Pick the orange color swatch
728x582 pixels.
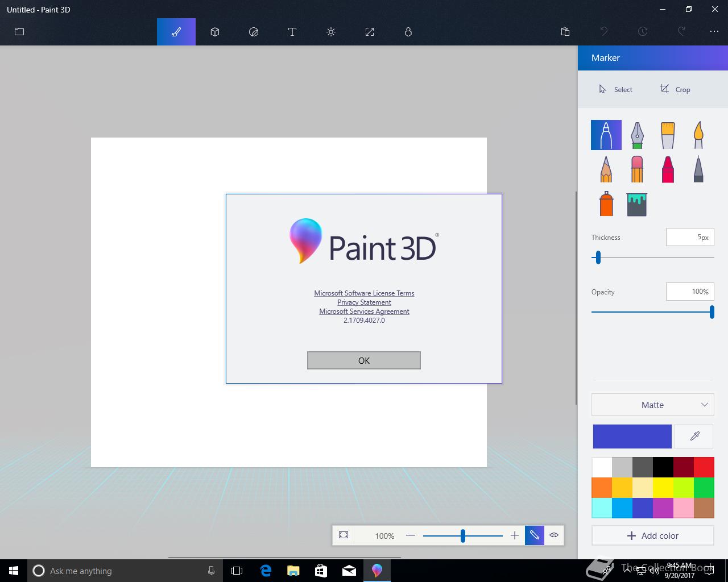[602, 488]
